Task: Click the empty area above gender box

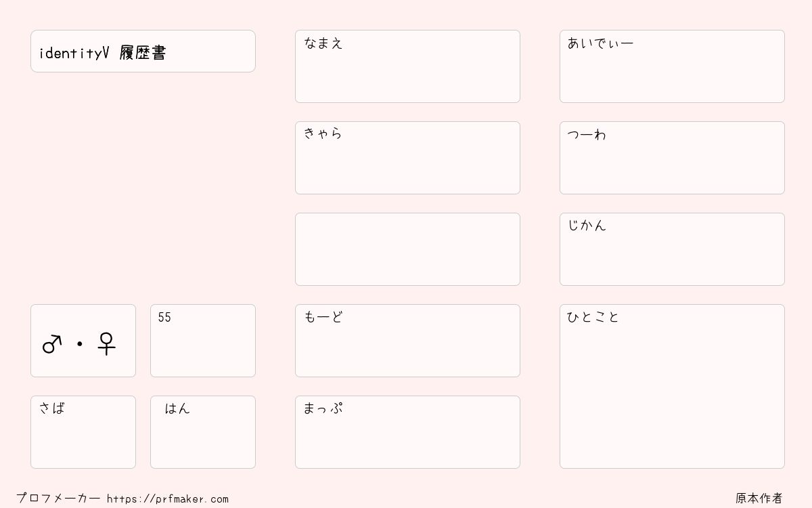Action: point(143,188)
